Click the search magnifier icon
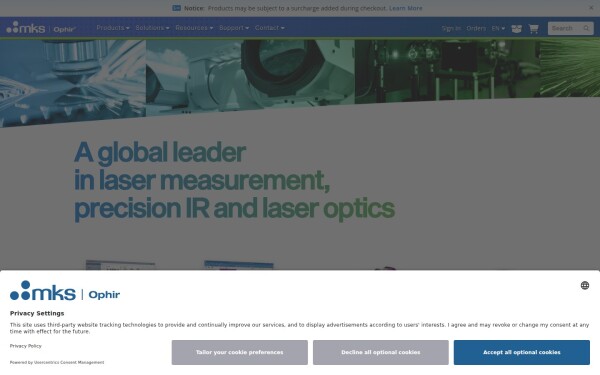600x375 pixels. pyautogui.click(x=586, y=28)
